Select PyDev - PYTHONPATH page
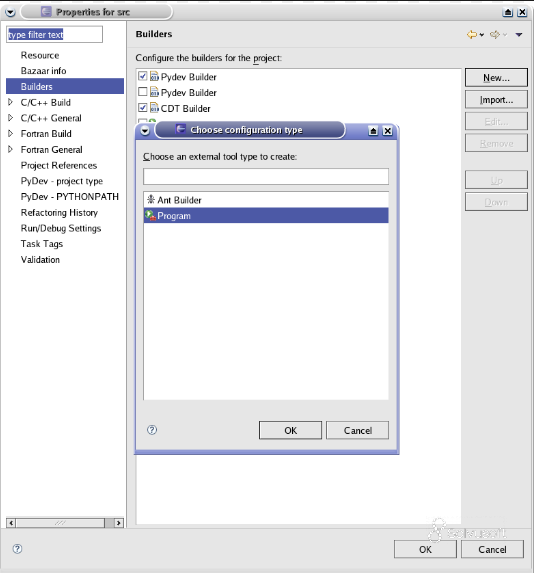The height and width of the screenshot is (573, 534). click(70, 197)
